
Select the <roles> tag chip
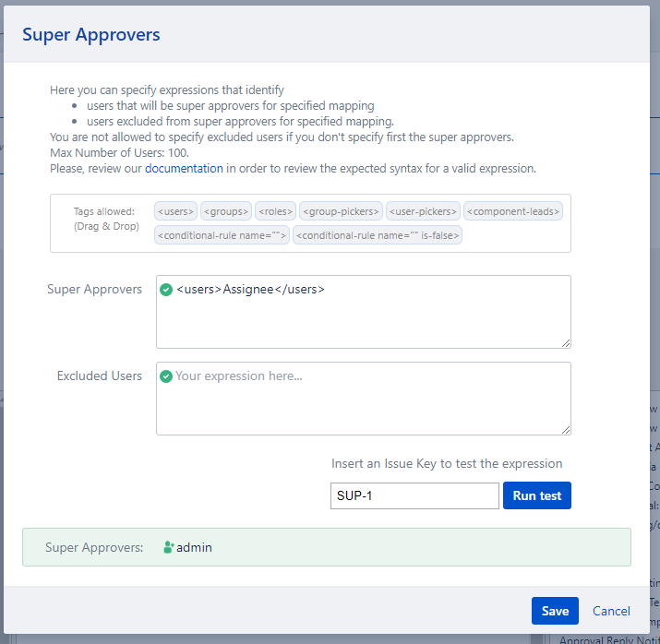pyautogui.click(x=274, y=211)
